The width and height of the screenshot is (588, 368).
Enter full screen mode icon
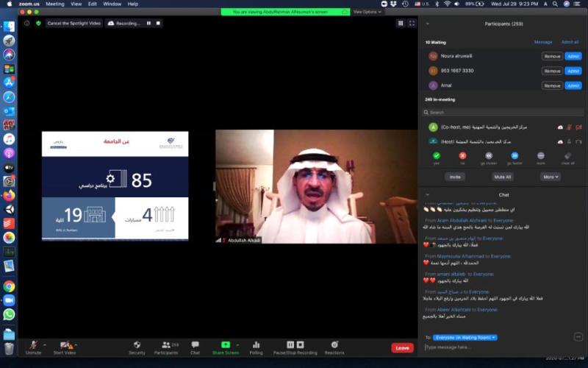[412, 24]
